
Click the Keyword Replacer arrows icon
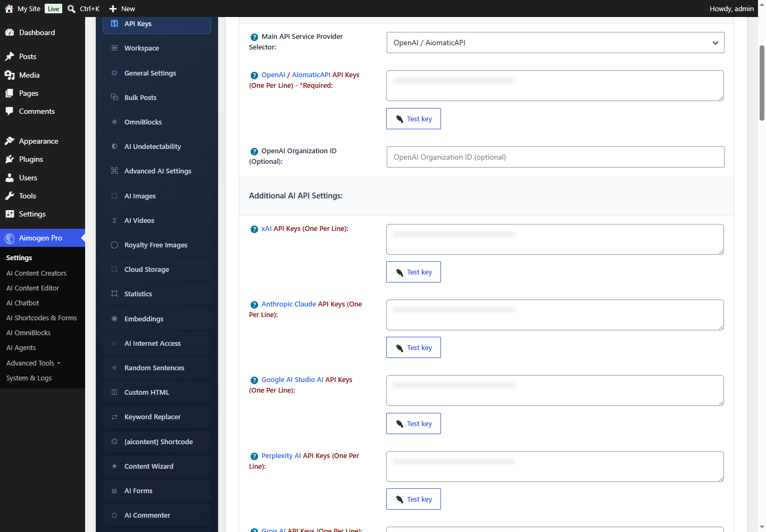point(114,417)
